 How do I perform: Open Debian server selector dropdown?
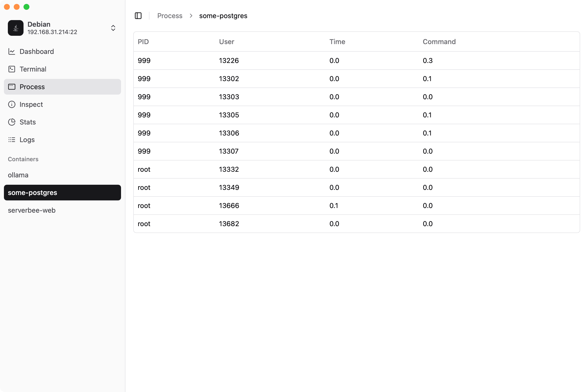[52, 28]
